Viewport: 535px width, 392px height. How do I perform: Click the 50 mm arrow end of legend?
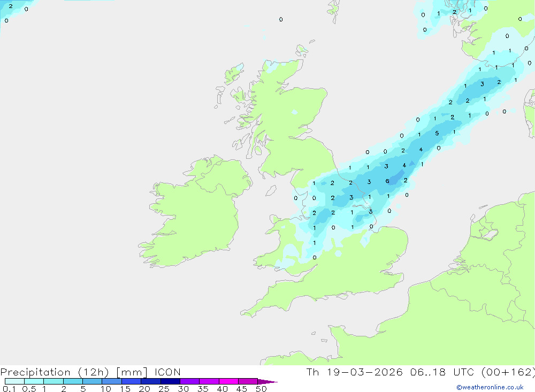(x=267, y=381)
